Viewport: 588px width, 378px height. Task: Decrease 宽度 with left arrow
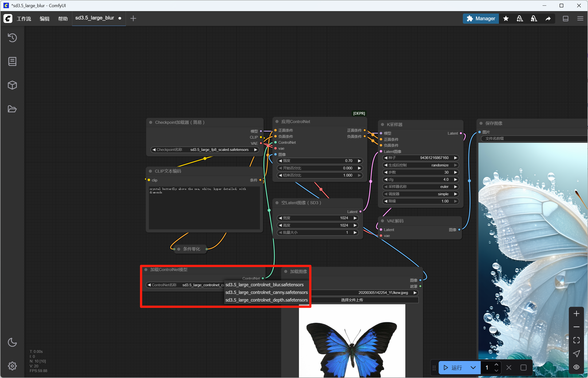click(x=280, y=218)
